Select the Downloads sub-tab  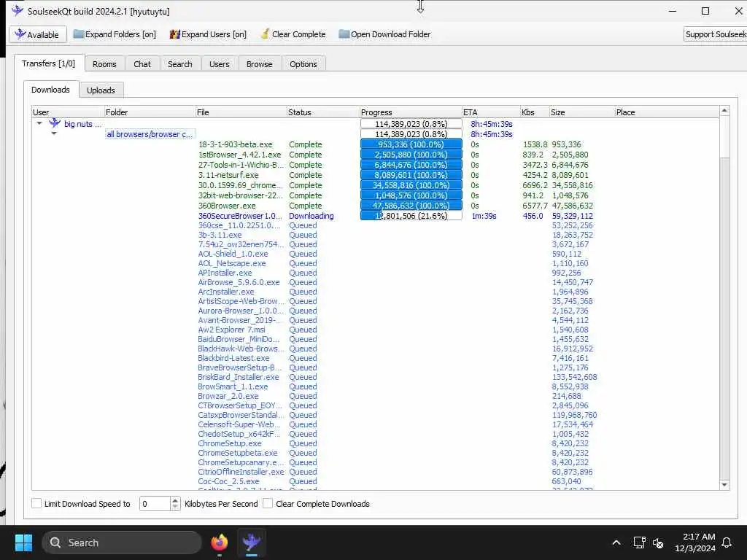click(x=50, y=90)
